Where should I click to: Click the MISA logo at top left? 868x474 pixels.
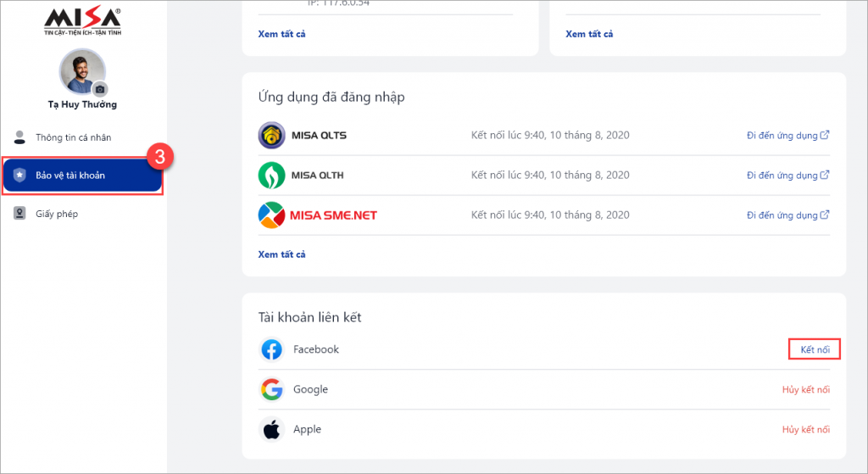(82, 22)
